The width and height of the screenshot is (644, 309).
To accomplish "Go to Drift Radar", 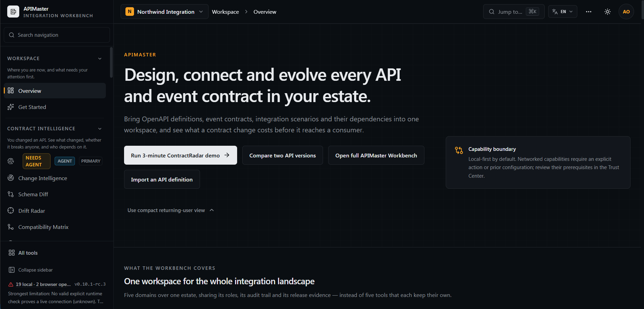I will pos(55,211).
